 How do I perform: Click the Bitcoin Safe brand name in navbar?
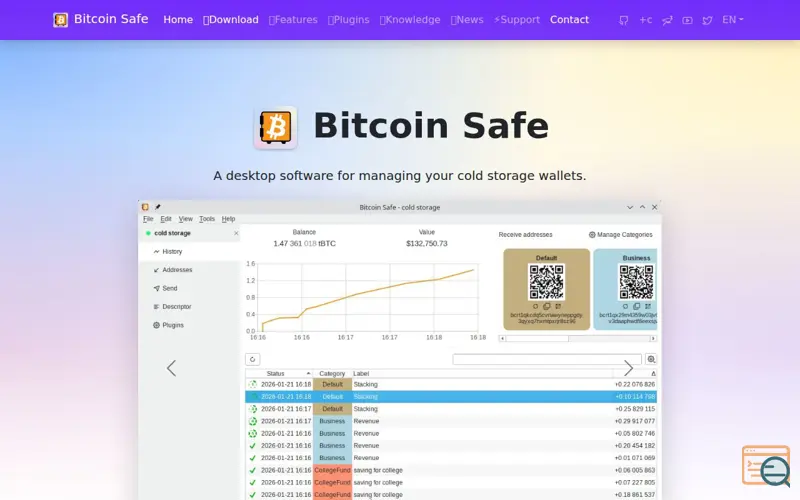[x=111, y=19]
